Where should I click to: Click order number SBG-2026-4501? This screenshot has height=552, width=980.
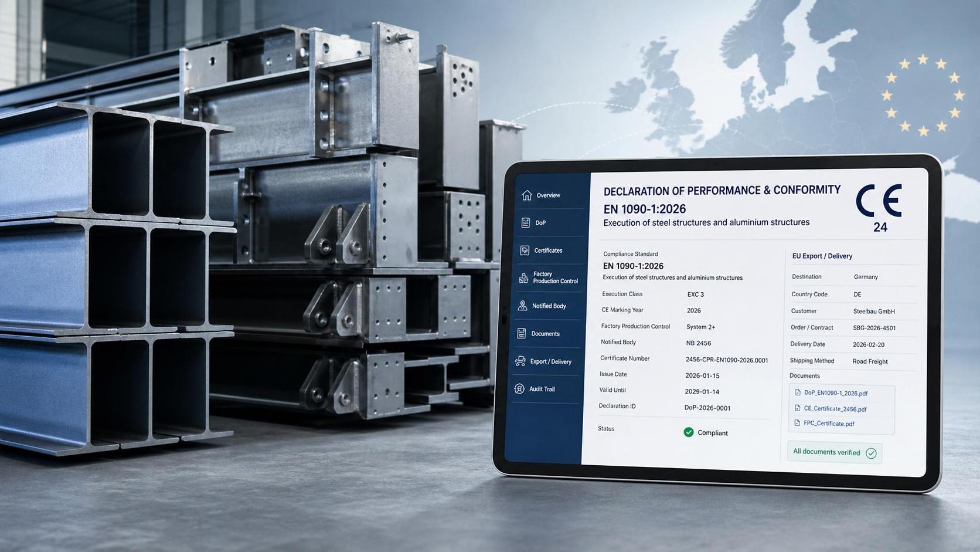tap(874, 328)
